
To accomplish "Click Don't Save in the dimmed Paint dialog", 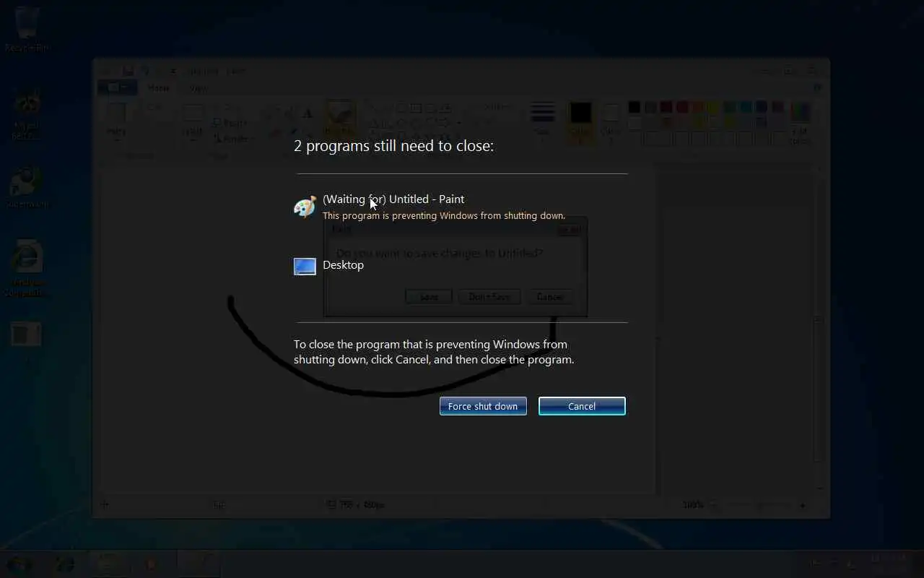I will 489,296.
